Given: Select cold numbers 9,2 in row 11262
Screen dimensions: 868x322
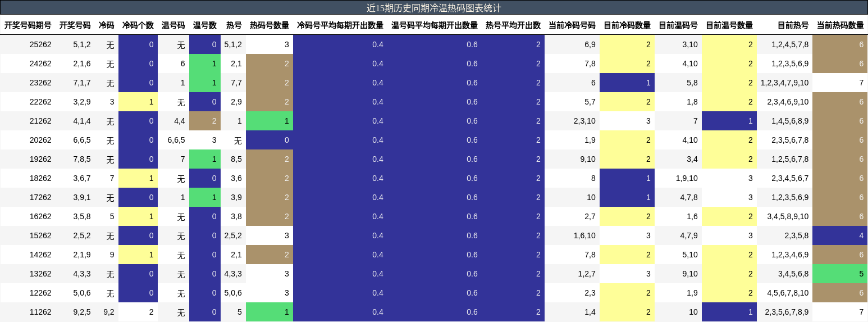Looking at the screenshot, I should coord(108,312).
